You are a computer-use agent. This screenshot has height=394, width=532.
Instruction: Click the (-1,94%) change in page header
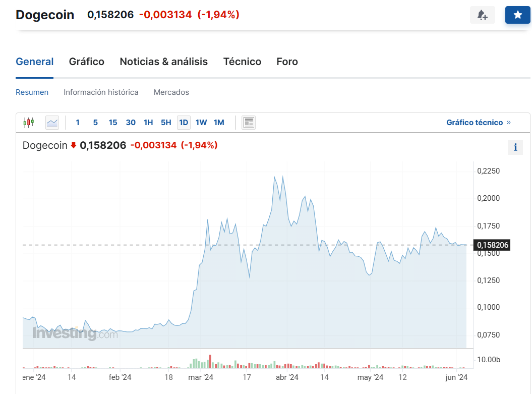tap(218, 15)
